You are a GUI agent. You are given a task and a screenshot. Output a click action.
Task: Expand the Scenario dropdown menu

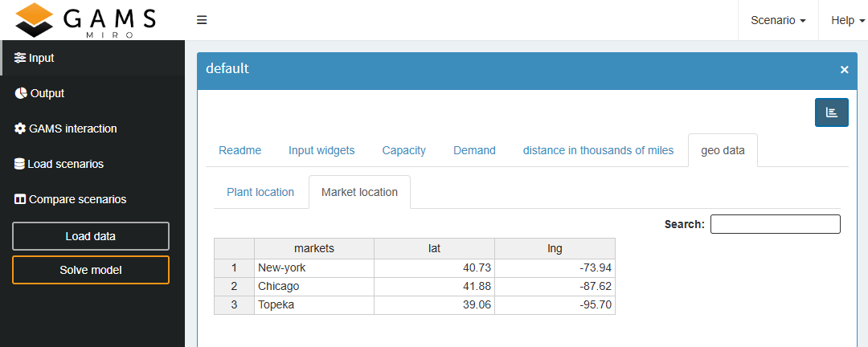777,20
